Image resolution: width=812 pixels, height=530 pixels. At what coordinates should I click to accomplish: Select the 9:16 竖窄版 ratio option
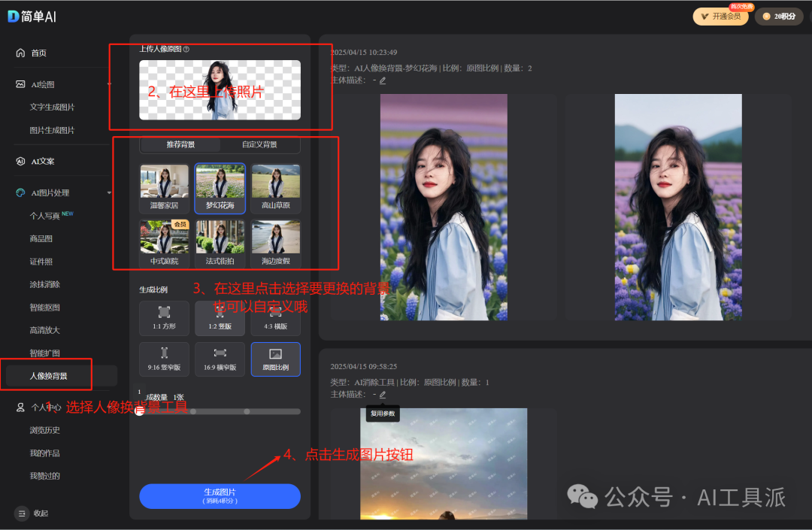click(164, 359)
